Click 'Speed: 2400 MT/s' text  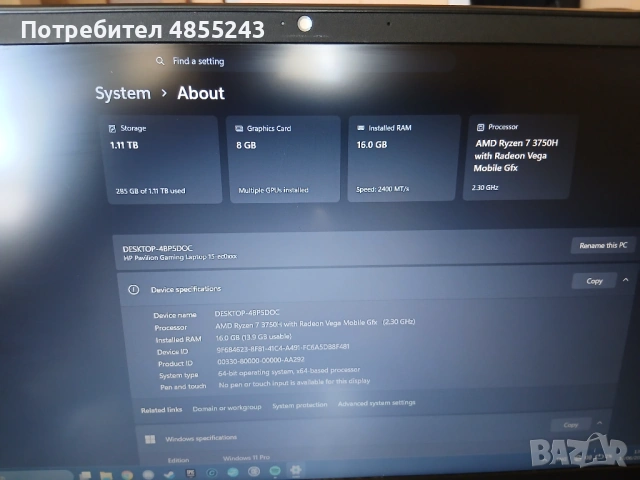pyautogui.click(x=382, y=189)
